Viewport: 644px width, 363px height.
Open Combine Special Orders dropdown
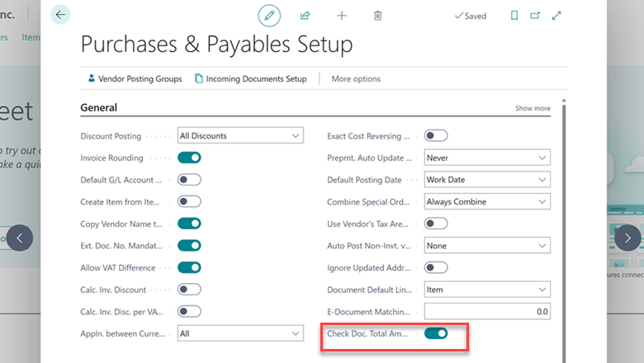487,201
